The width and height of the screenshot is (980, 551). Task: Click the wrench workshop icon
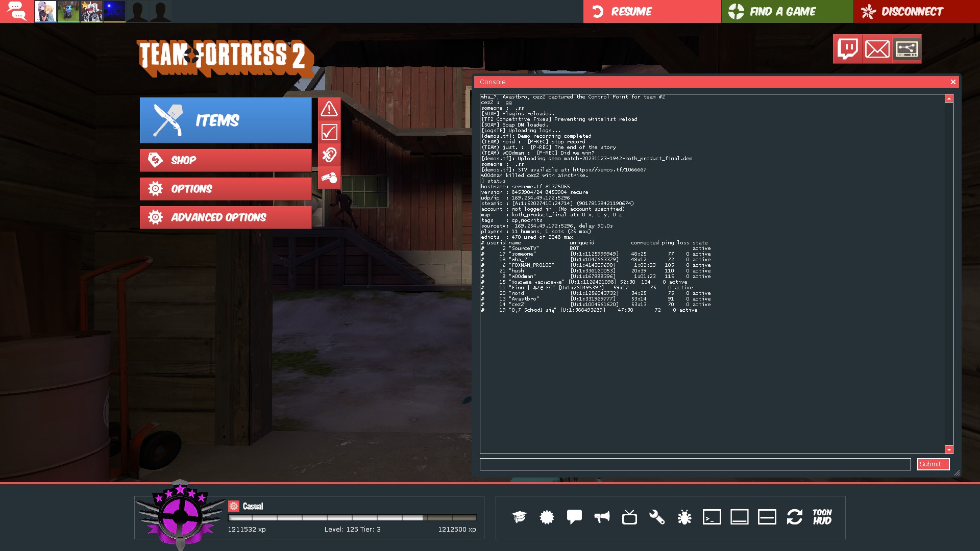[657, 517]
